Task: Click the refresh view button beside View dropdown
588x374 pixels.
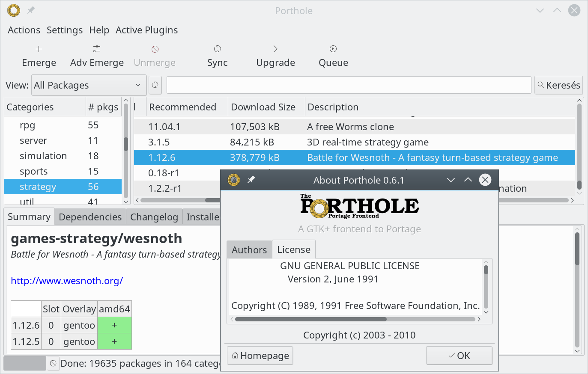Action: coord(155,85)
